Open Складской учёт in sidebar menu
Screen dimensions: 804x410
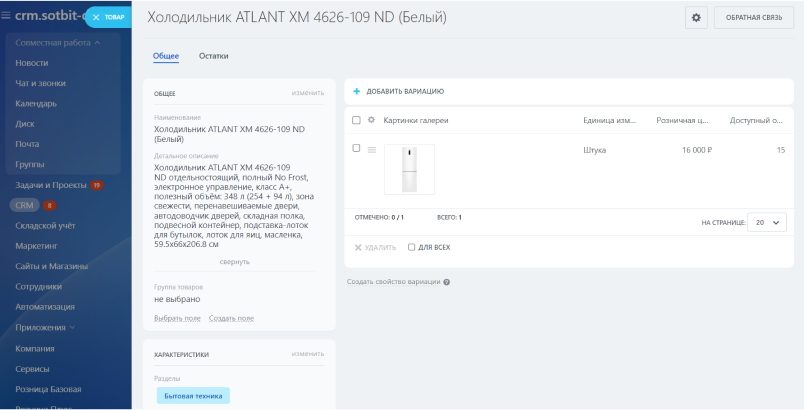[45, 226]
